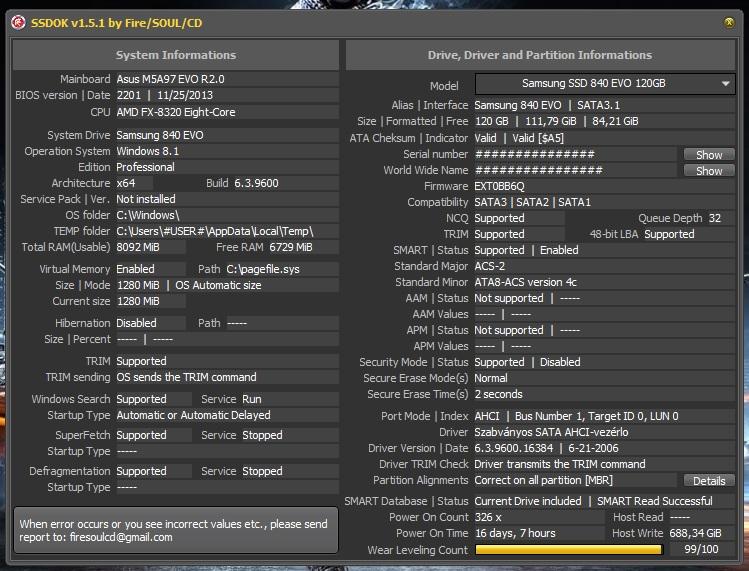The width and height of the screenshot is (749, 571).
Task: Click BIOS date 11/25/2013
Action: [x=185, y=95]
